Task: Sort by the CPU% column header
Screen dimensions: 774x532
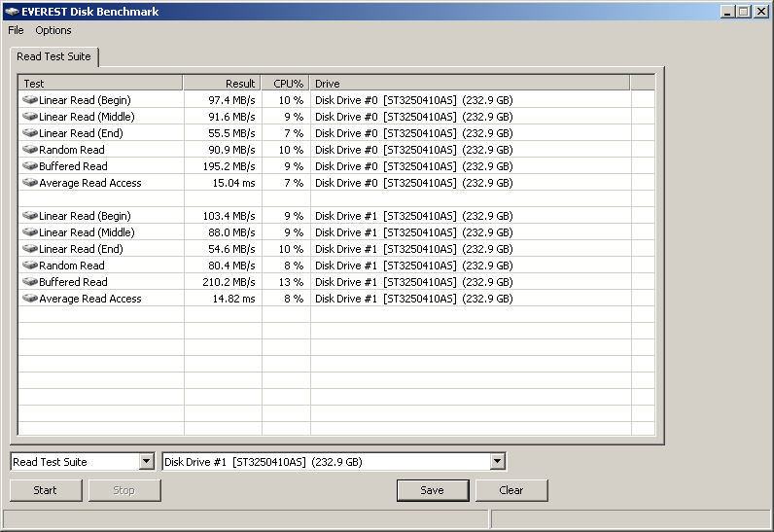Action: [x=285, y=83]
